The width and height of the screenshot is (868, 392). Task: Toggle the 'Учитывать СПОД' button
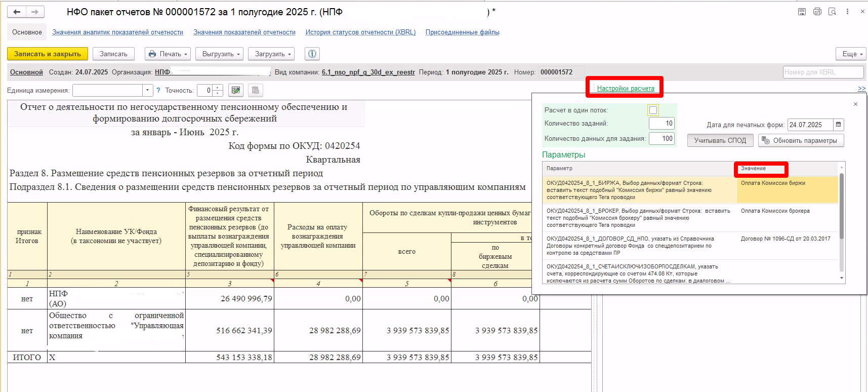pos(720,140)
